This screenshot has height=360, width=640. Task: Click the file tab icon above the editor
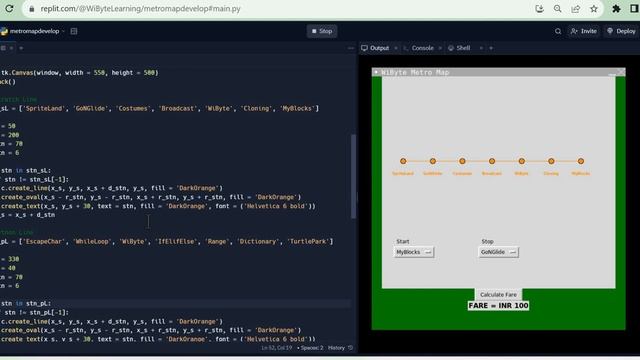(x=3, y=48)
